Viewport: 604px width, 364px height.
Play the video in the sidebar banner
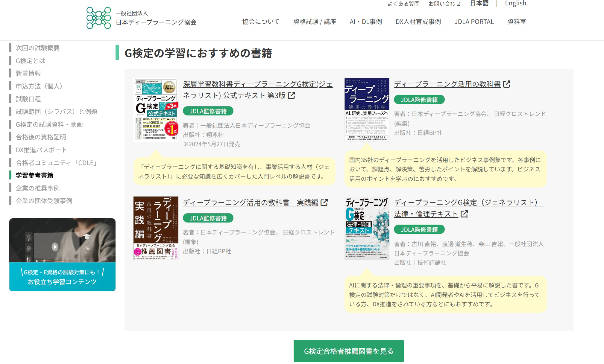pos(55,247)
